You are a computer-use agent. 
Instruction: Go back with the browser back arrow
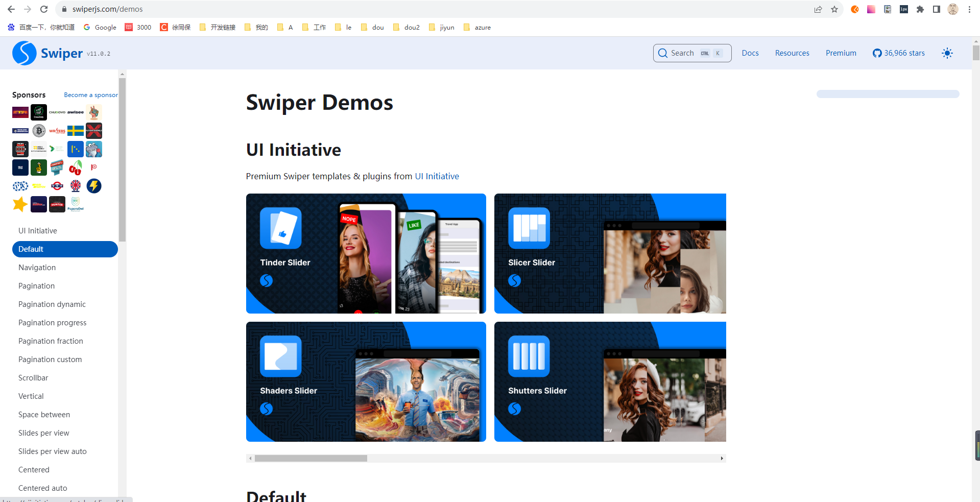click(x=11, y=9)
